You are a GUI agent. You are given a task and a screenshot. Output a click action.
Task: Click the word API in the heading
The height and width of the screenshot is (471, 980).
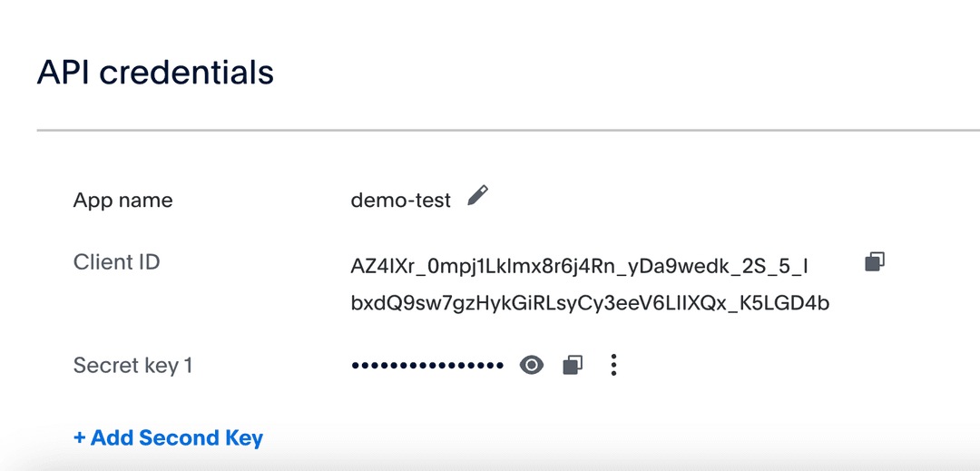64,72
